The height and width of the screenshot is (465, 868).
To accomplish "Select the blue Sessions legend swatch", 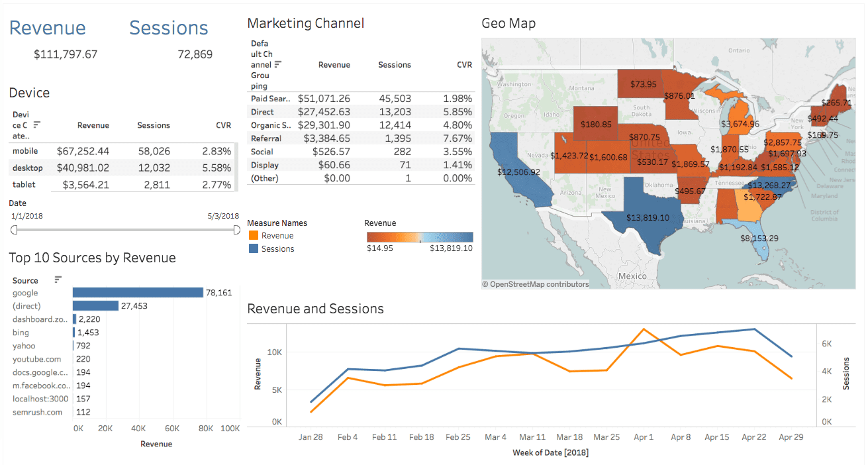I will coord(254,249).
